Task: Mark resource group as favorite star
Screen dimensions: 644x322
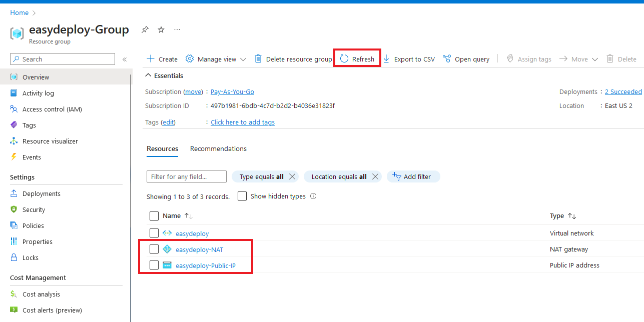Action: click(161, 30)
